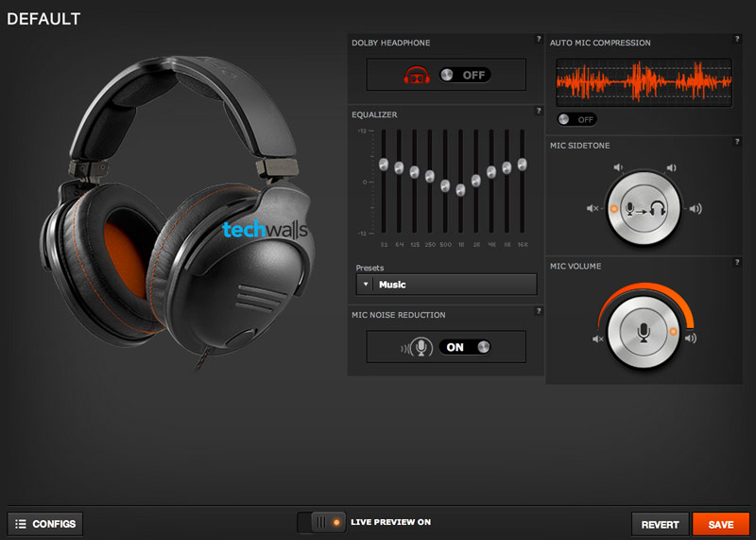The width and height of the screenshot is (756, 540).
Task: Open help for Auto Mic Compression
Action: [737, 39]
